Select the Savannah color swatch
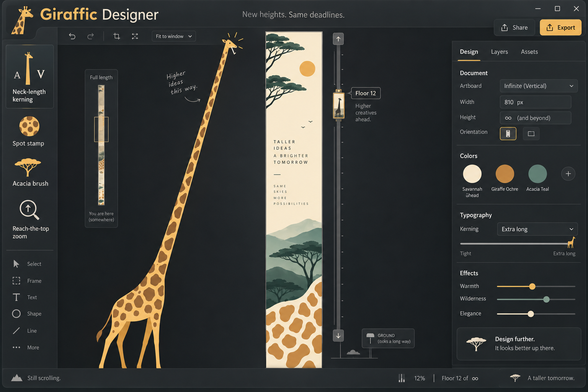Viewport: 588px width, 392px height. 472,174
